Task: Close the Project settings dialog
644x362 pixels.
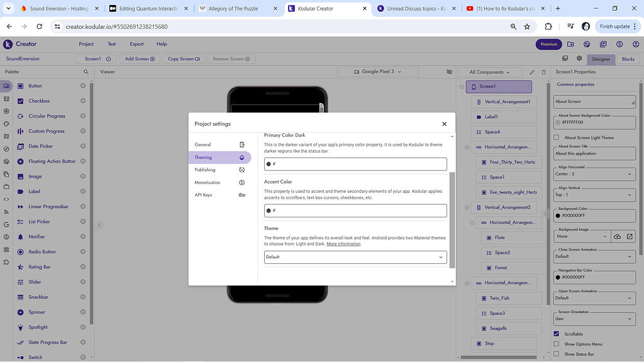Action: (x=444, y=124)
